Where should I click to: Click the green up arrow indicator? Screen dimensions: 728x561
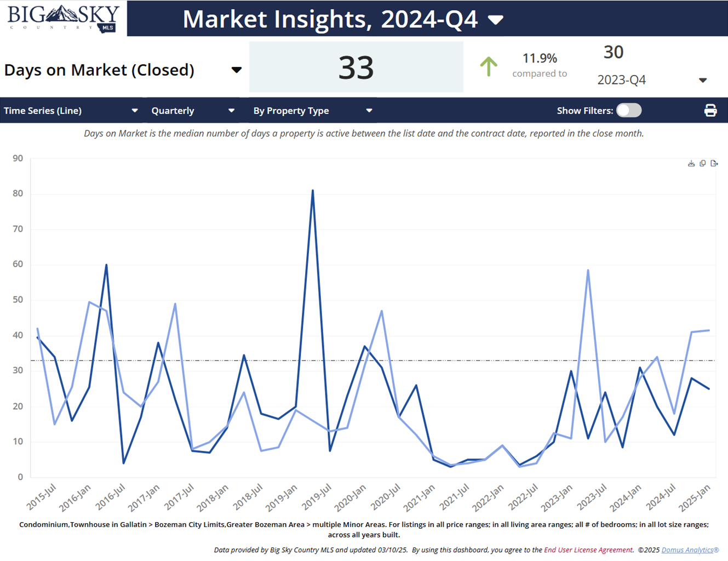[x=488, y=67]
